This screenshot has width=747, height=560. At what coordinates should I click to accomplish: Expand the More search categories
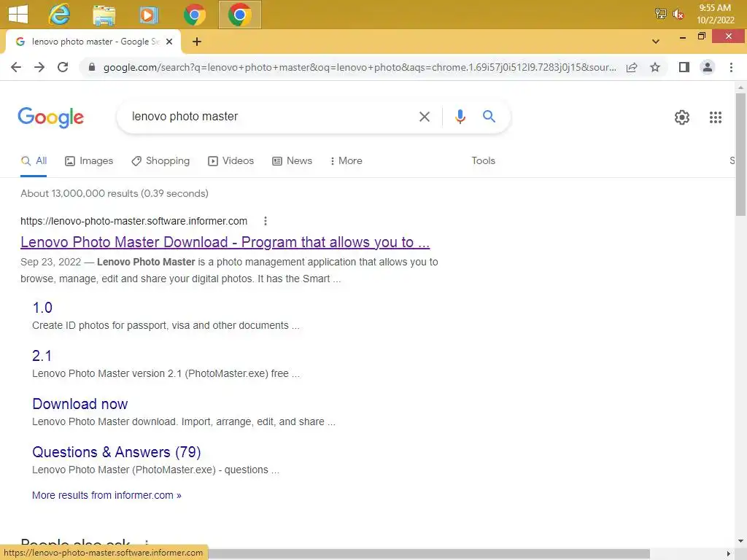[x=346, y=161]
